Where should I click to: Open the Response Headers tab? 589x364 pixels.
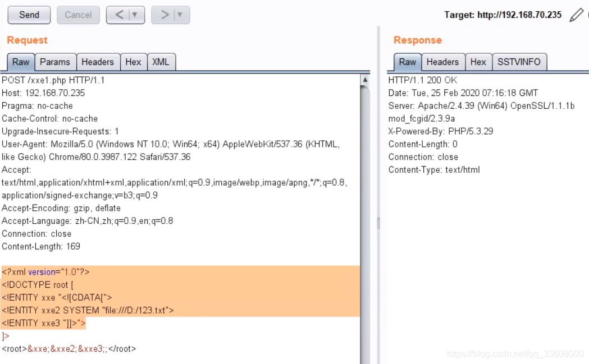tap(442, 62)
